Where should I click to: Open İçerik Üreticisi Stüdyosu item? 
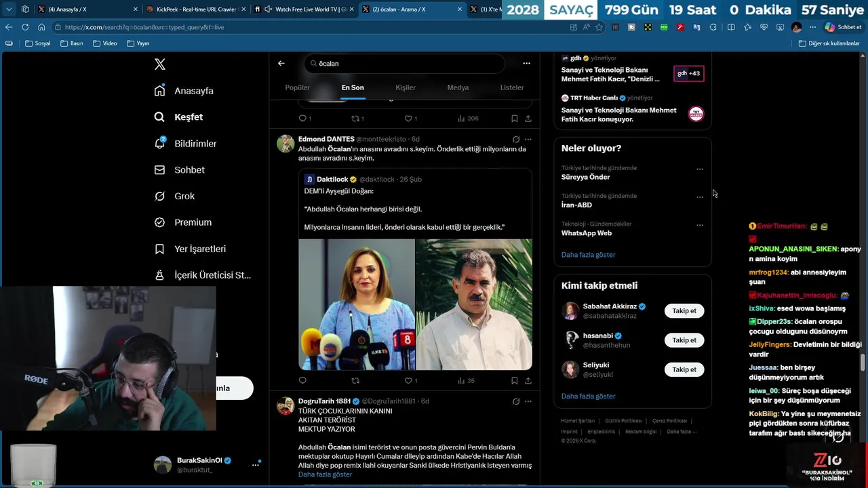point(202,275)
